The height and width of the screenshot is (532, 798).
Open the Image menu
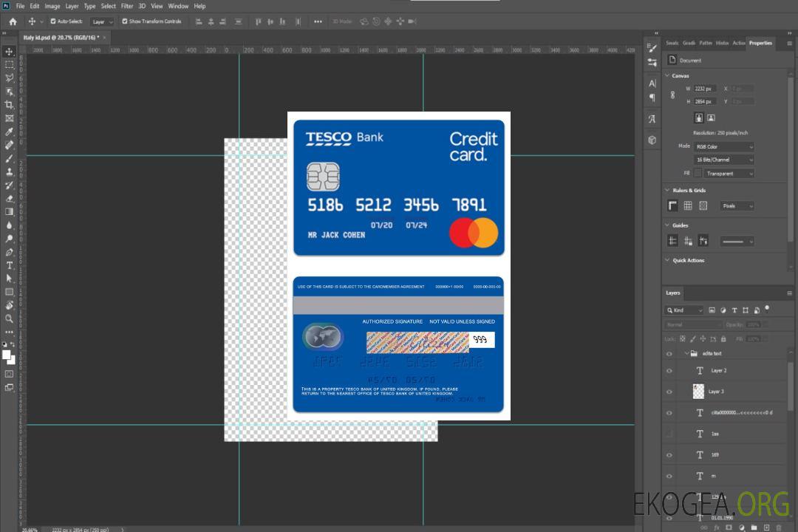click(52, 6)
